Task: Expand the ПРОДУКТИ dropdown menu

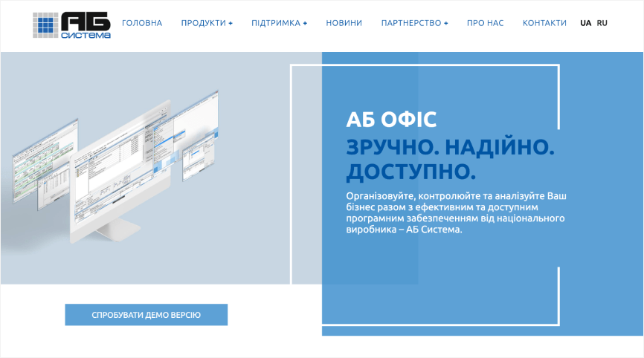Action: point(207,23)
